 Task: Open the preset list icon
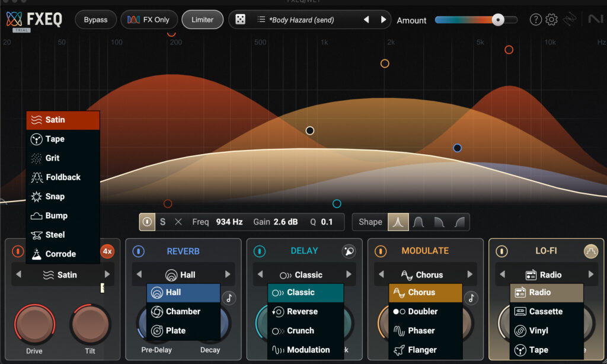pyautogui.click(x=261, y=20)
